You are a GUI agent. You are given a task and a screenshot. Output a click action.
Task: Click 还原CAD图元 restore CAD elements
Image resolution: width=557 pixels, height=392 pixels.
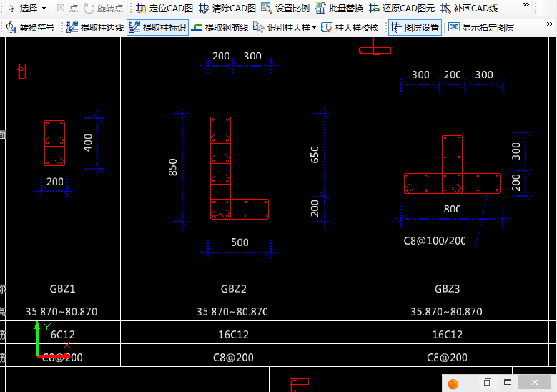pos(402,8)
